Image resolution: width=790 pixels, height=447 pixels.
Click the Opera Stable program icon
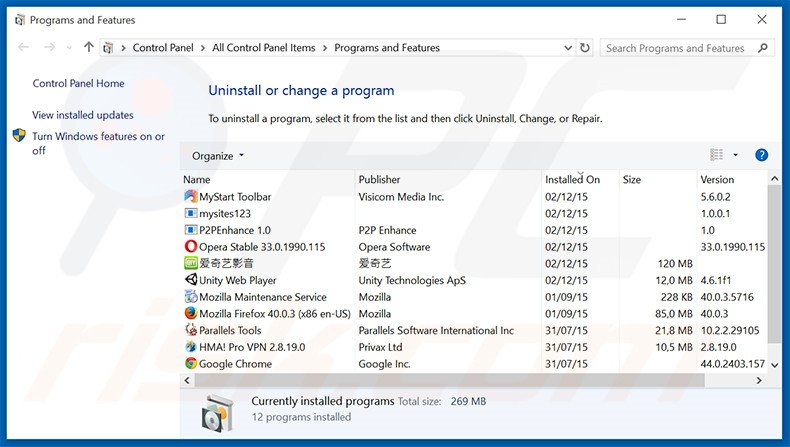pyautogui.click(x=190, y=246)
